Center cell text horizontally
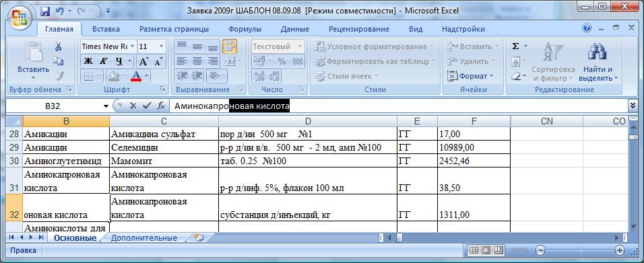The height and width of the screenshot is (263, 644). pos(197,61)
